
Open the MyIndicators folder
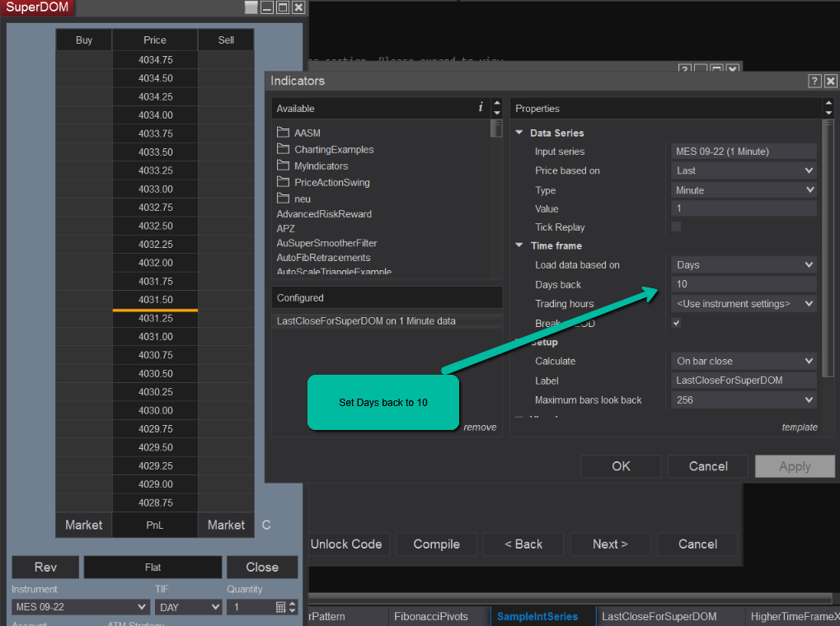[321, 166]
